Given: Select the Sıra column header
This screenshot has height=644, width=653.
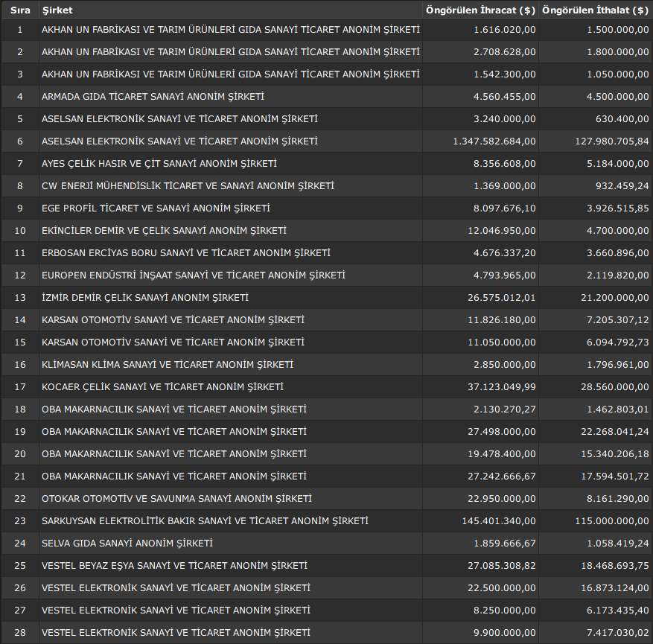Looking at the screenshot, I should point(20,10).
